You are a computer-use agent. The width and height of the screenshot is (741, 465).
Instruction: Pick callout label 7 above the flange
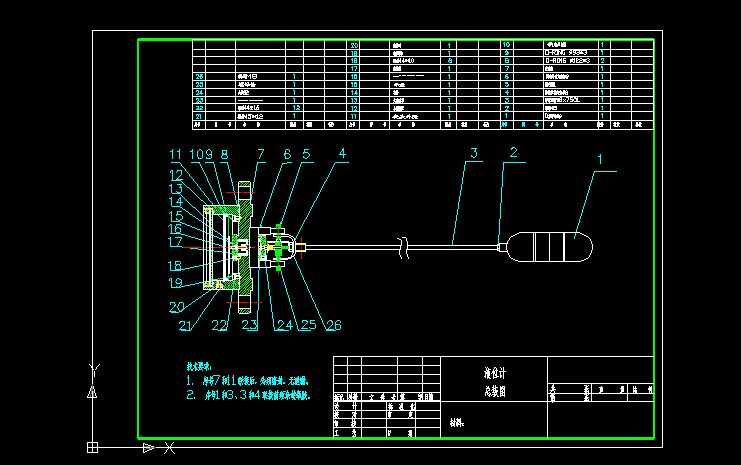tap(261, 154)
